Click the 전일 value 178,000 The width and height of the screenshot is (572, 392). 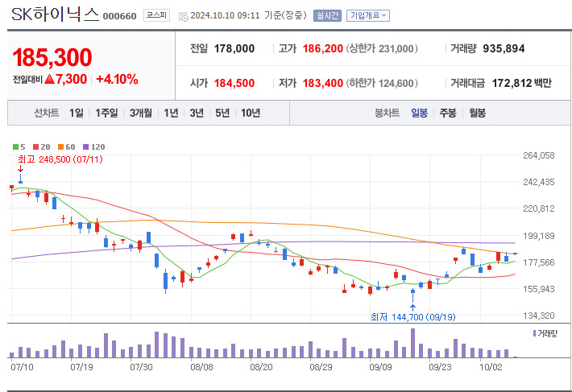[x=234, y=48]
